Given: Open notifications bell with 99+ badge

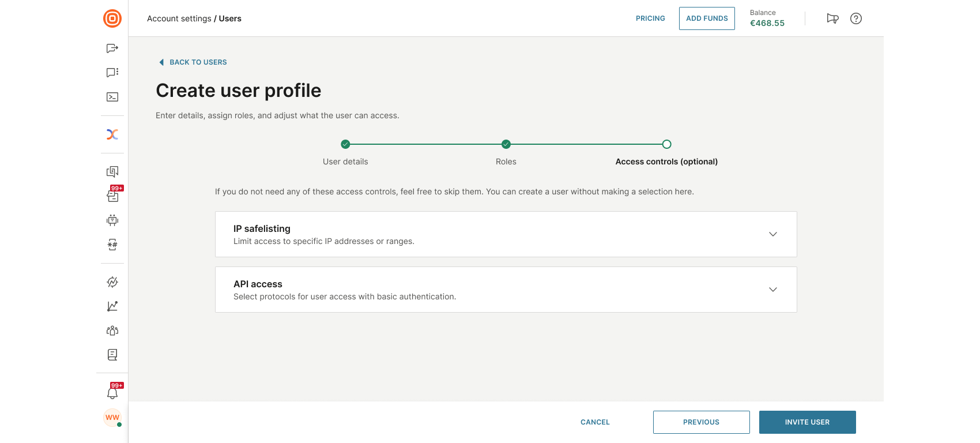Looking at the screenshot, I should point(112,393).
